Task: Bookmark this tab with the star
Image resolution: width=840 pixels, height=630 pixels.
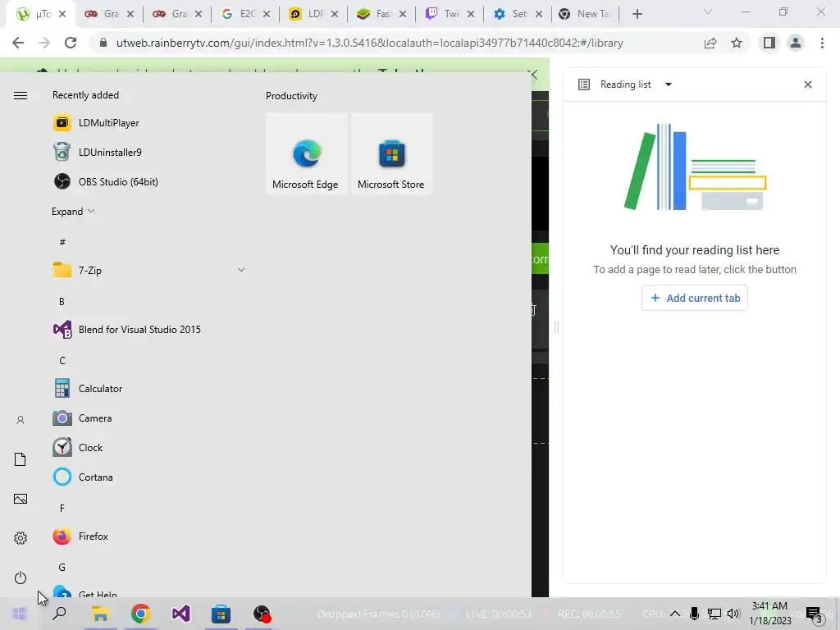Action: click(x=737, y=43)
